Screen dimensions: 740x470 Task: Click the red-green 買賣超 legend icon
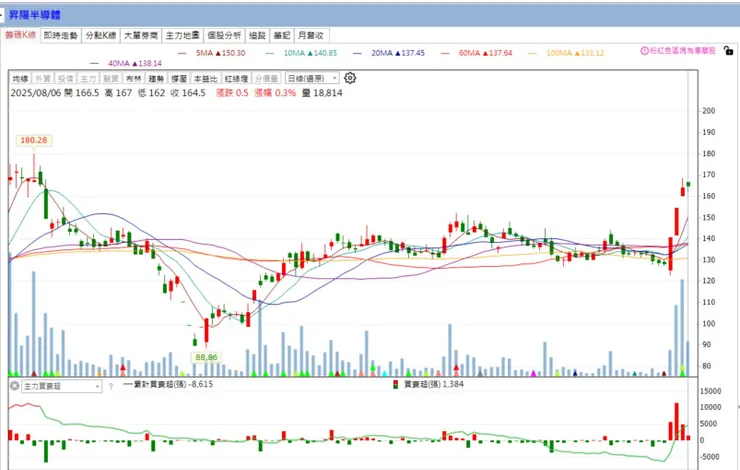pyautogui.click(x=395, y=385)
